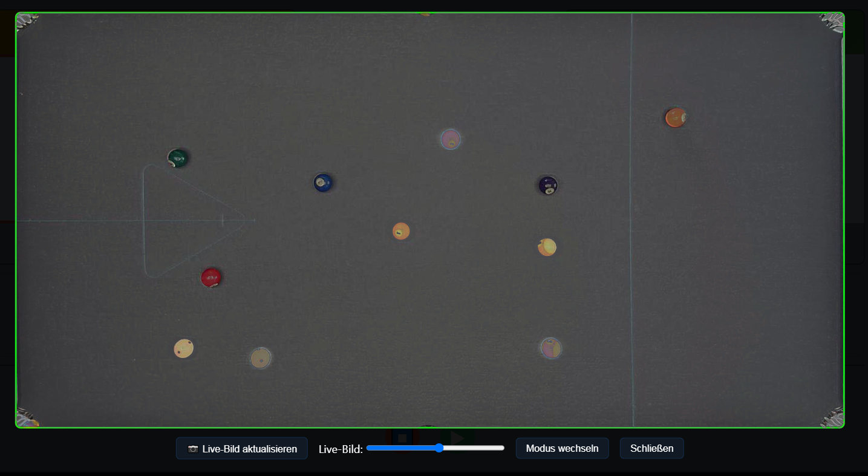Select the pink striped ball at lower right

tap(550, 348)
